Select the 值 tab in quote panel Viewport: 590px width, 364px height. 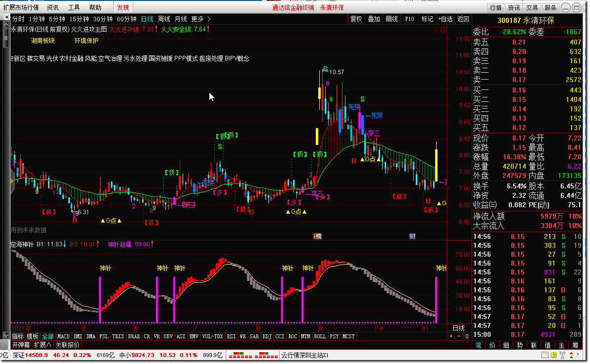click(x=547, y=345)
